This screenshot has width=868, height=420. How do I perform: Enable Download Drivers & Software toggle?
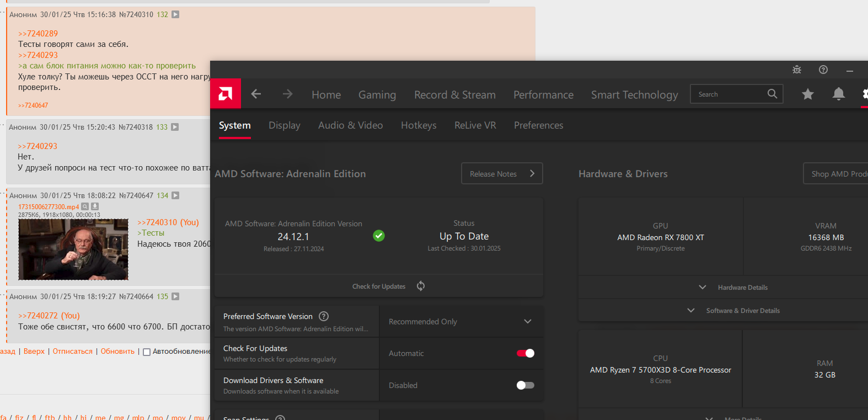click(526, 385)
